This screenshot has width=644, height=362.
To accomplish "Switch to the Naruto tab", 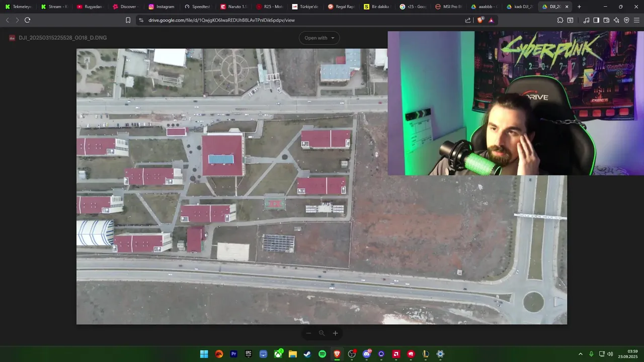I will pos(233,7).
